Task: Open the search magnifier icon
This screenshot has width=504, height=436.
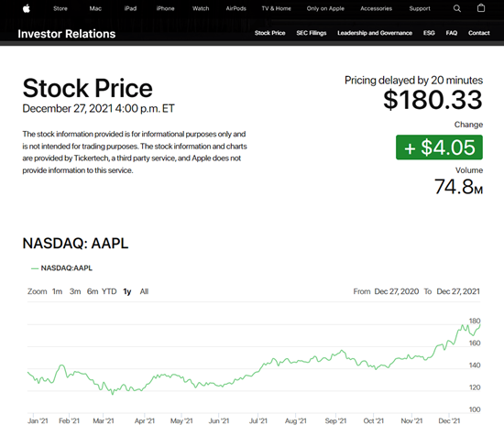Action: [x=456, y=8]
